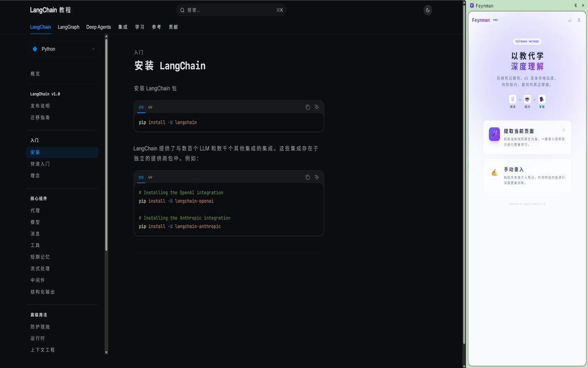Select the uv tab in the integrations code block
This screenshot has width=588, height=368.
(x=150, y=177)
